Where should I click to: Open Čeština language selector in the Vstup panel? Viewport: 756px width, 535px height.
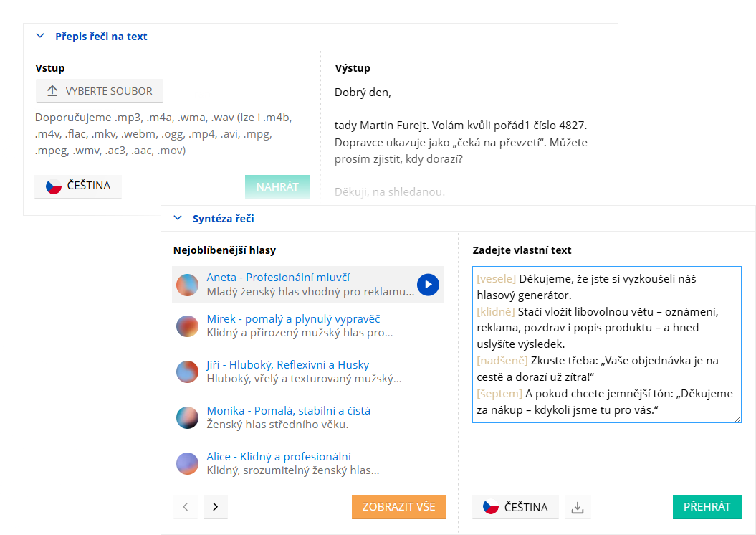coord(78,186)
